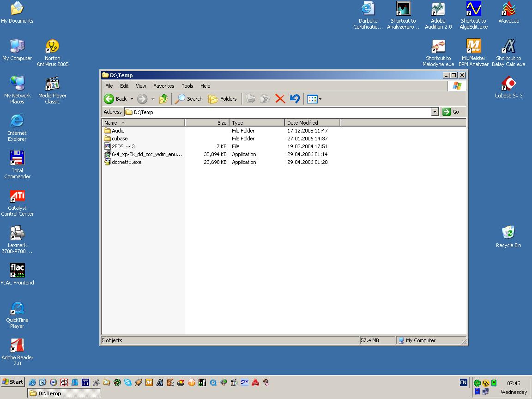Screen dimensions: 532x399
Task: Select the FLAC Frontend desktop icon
Action: pyautogui.click(x=17, y=274)
